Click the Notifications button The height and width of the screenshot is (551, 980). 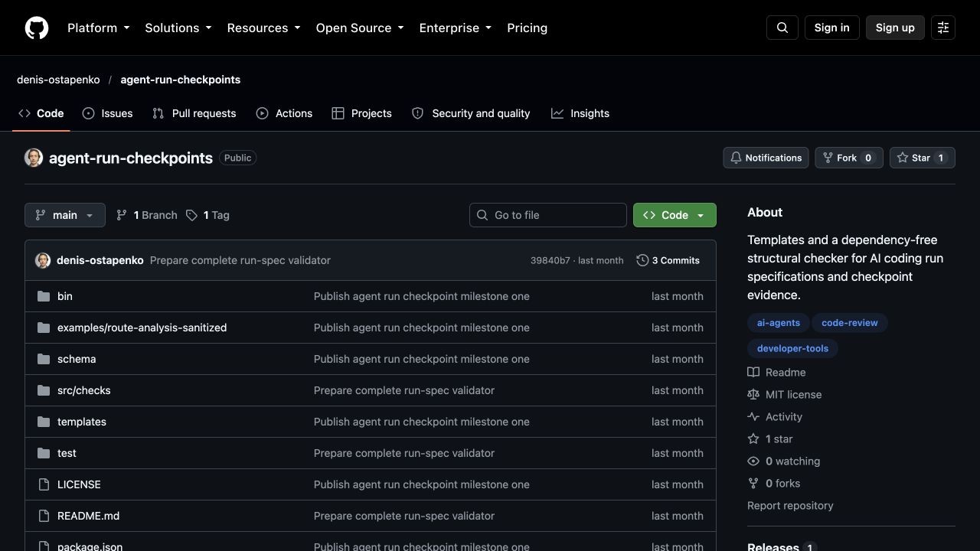click(x=766, y=158)
